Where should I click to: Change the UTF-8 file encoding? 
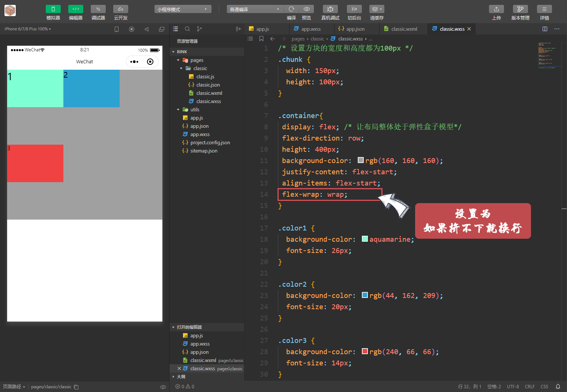(513, 386)
